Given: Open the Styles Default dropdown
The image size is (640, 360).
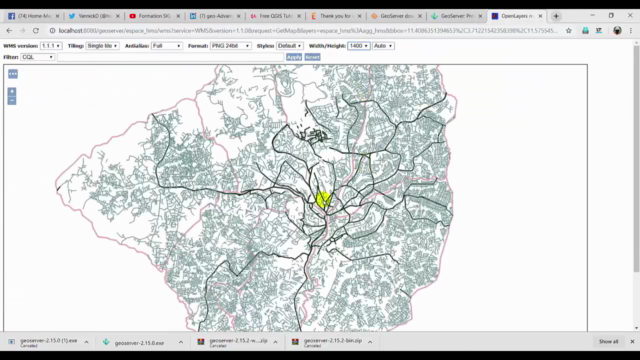Looking at the screenshot, I should pos(290,46).
